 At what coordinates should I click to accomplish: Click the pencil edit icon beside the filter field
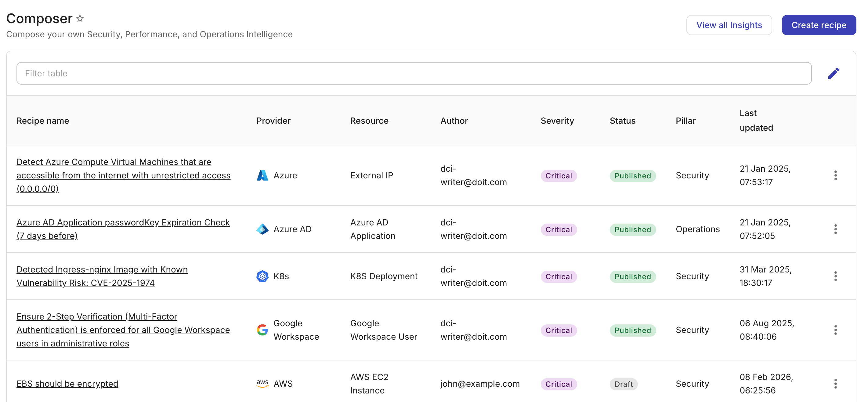tap(834, 73)
